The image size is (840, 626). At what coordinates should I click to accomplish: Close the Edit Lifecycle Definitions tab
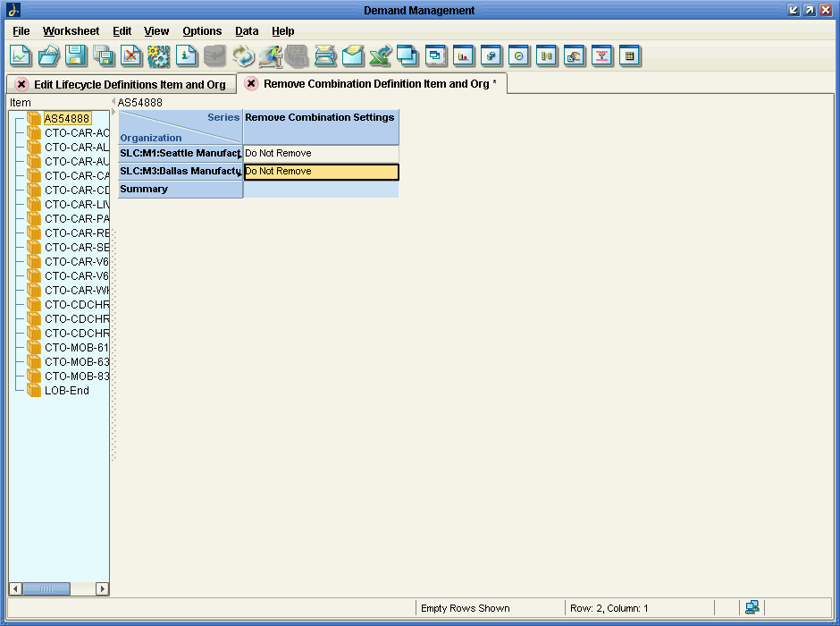(x=21, y=84)
